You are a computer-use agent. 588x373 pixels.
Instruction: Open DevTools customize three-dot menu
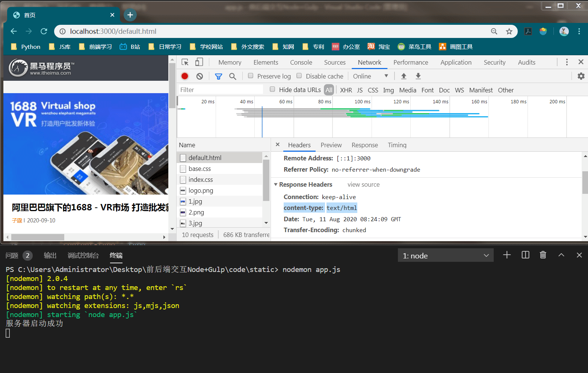click(567, 62)
